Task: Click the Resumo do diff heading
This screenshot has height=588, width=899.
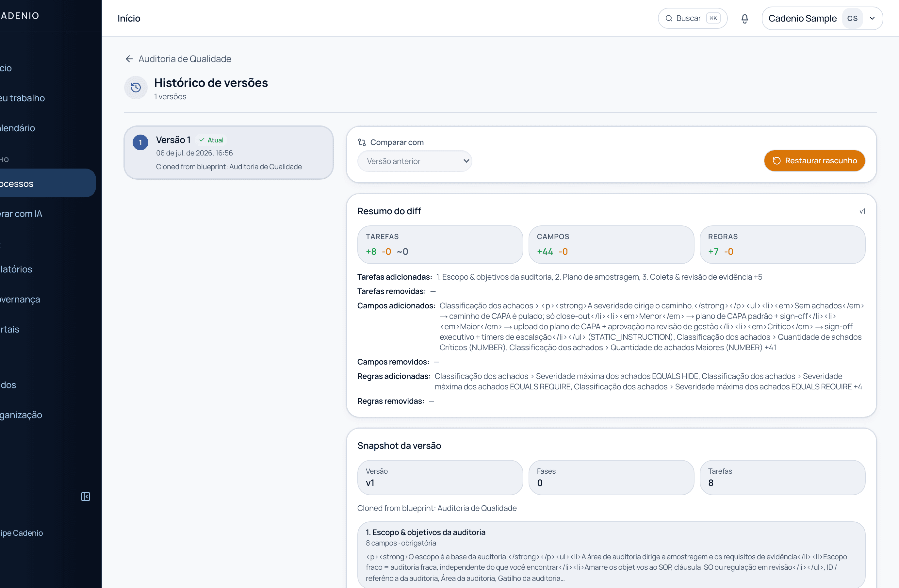Action: (x=389, y=211)
